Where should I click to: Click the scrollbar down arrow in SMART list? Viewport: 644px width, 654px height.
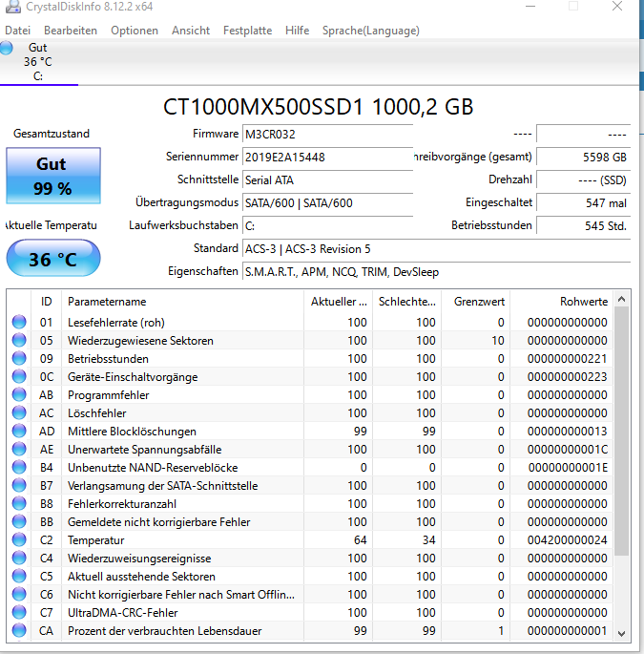621,634
